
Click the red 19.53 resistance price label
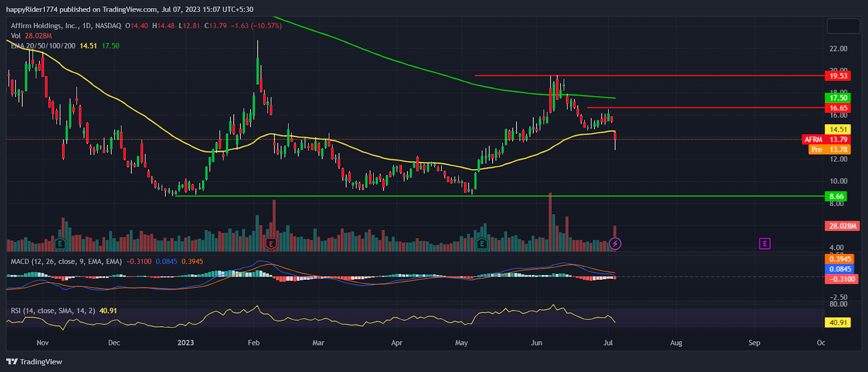click(x=838, y=76)
